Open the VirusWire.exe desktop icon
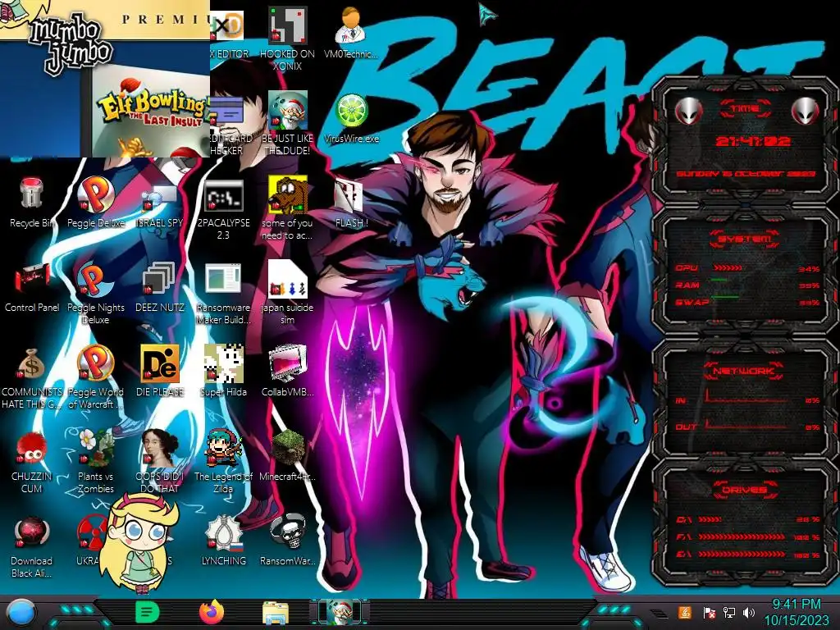This screenshot has width=840, height=630. 351,118
